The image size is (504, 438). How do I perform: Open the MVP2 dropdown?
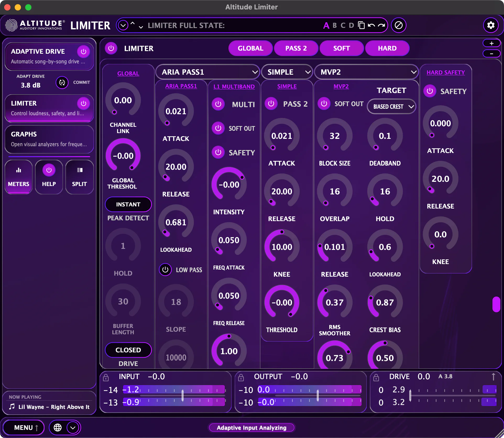click(x=366, y=72)
